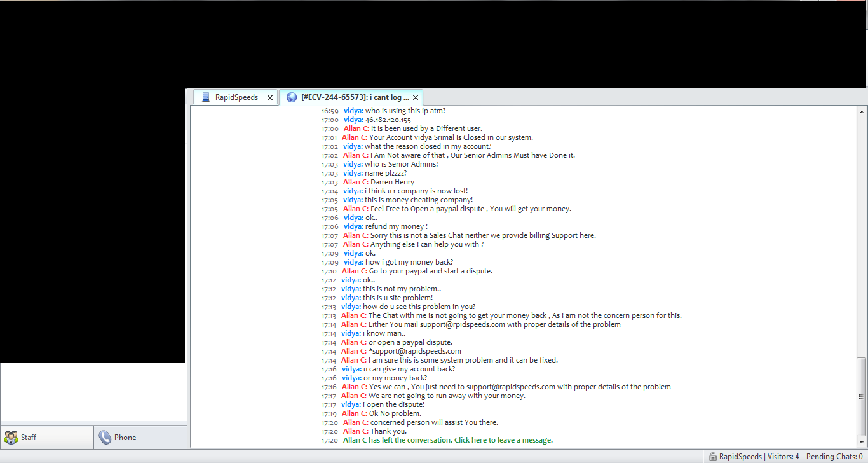This screenshot has height=463, width=868.
Task: Click 'i think u r company is now lost!' line
Action: (416, 191)
